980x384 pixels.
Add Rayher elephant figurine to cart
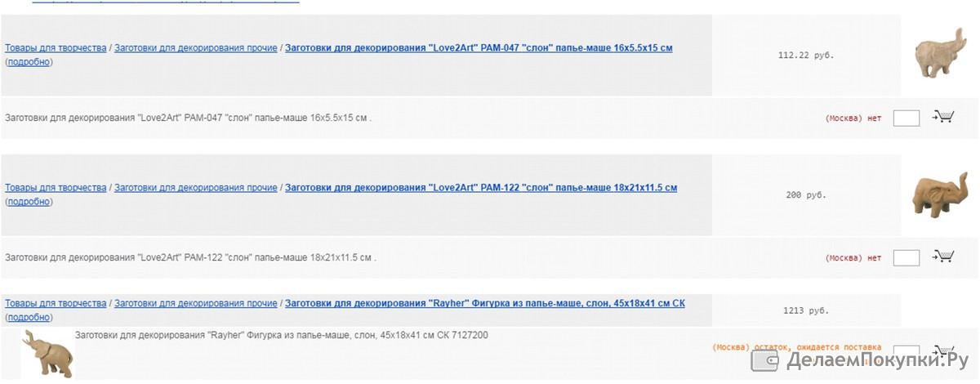[x=943, y=350]
